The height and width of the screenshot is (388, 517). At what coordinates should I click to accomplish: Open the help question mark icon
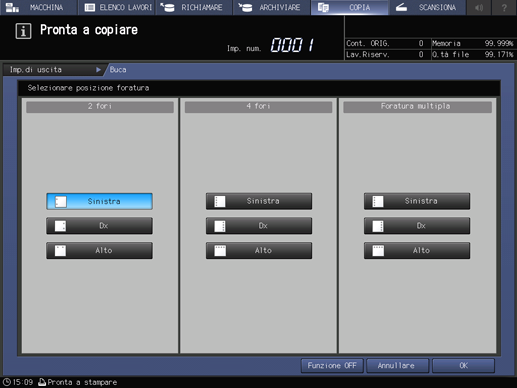tap(504, 7)
